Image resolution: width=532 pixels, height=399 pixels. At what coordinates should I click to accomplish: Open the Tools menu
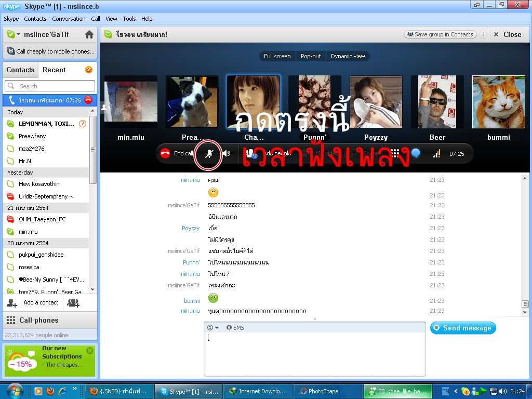coord(129,19)
